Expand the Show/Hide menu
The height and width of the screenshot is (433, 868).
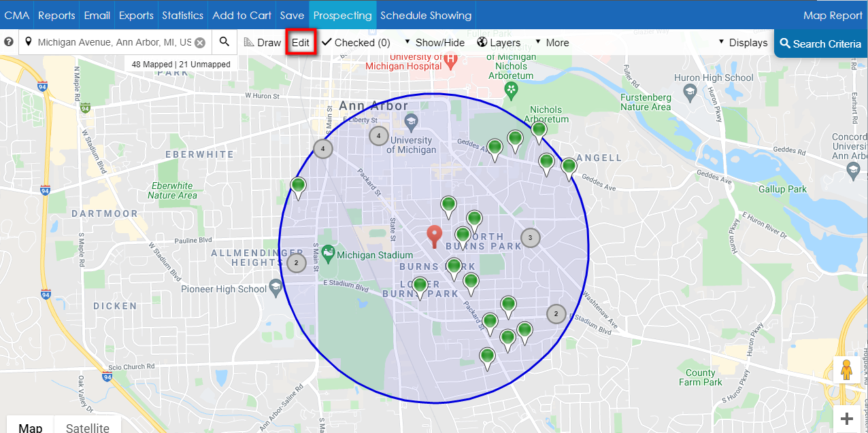435,43
